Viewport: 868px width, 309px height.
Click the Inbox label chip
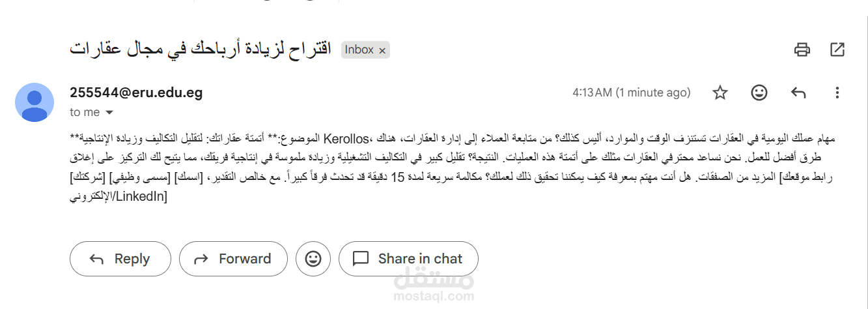click(x=359, y=50)
